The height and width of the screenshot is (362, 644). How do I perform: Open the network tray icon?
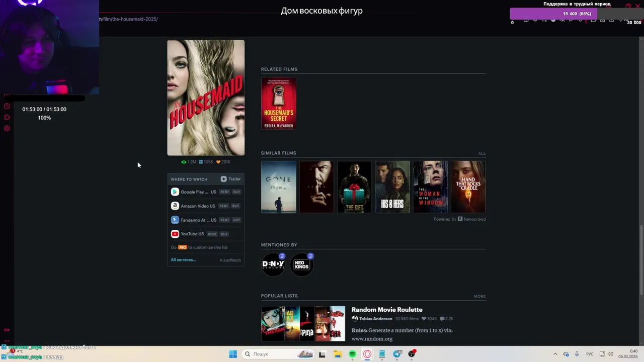click(602, 354)
